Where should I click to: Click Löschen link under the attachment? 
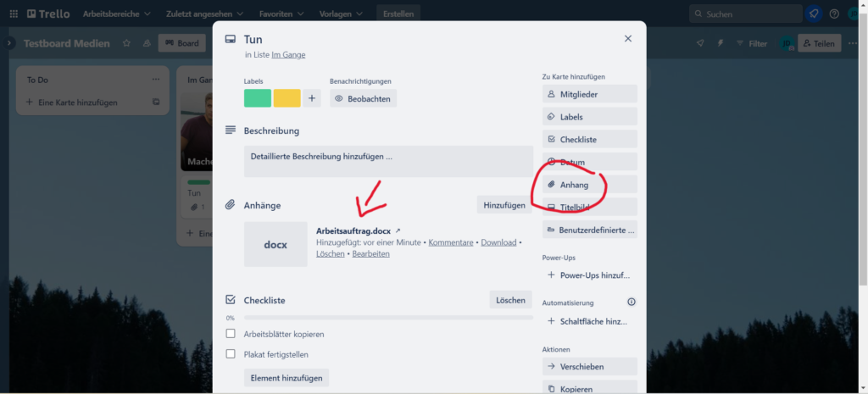[331, 254]
